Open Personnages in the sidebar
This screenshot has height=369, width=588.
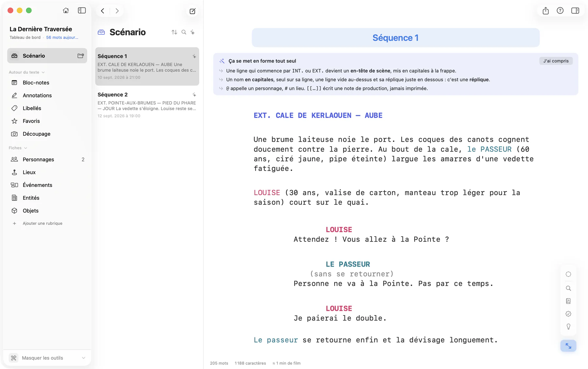(47, 159)
